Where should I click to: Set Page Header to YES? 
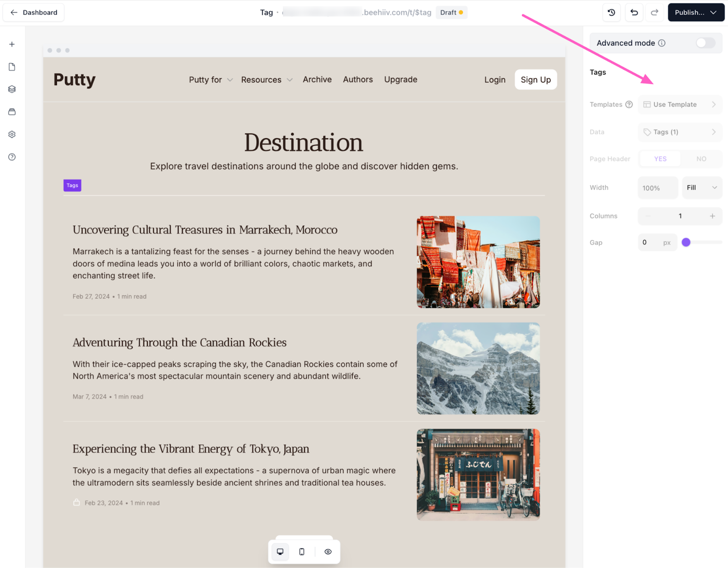(x=660, y=159)
